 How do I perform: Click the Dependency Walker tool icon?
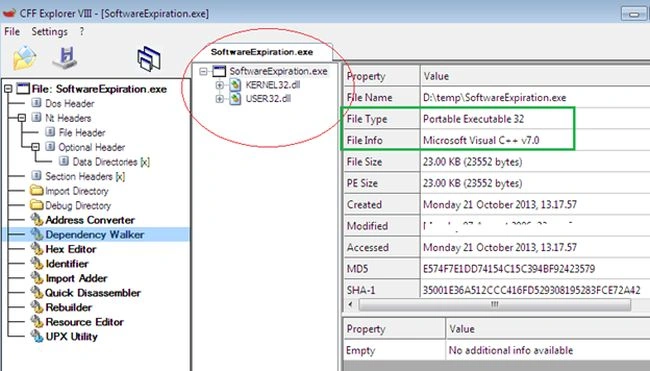pyautogui.click(x=36, y=234)
